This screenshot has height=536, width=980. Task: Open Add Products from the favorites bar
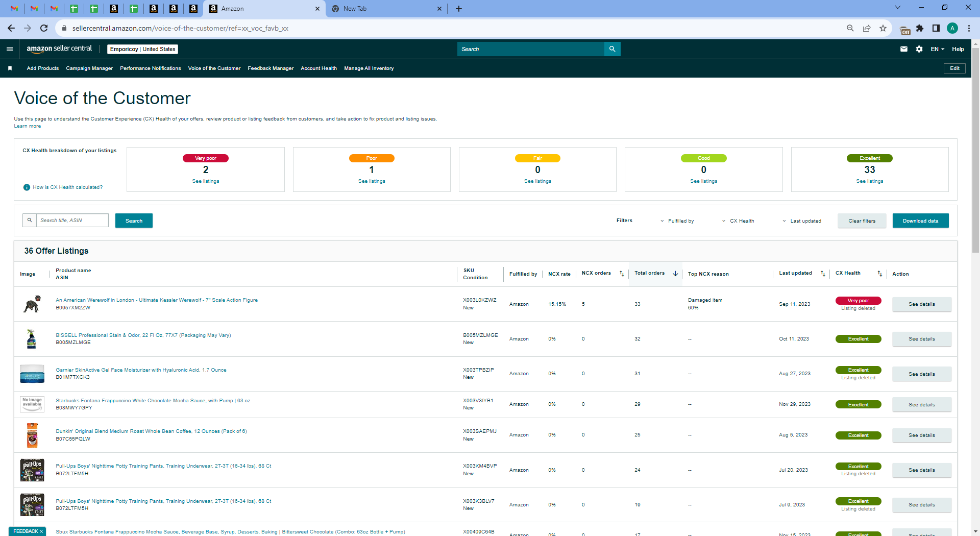click(x=43, y=68)
